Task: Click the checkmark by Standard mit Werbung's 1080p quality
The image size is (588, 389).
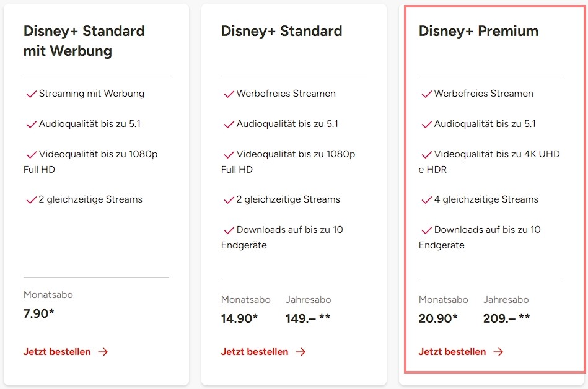Action: pyautogui.click(x=31, y=154)
